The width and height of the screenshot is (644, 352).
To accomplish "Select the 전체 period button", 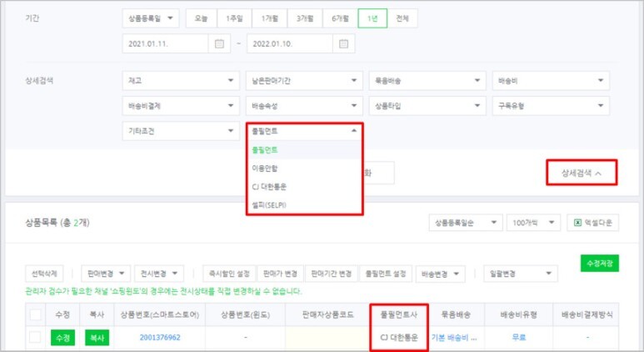I will click(x=402, y=18).
